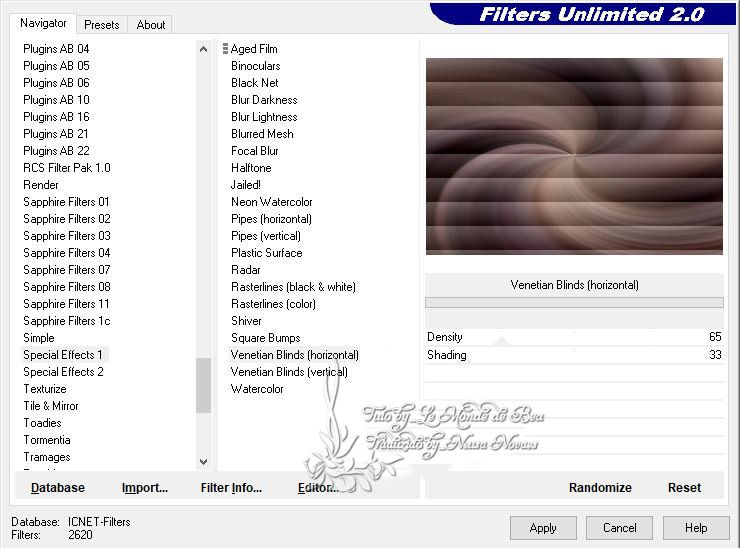The height and width of the screenshot is (548, 740).
Task: Click Aged Film filter icon marker
Action: [225, 49]
